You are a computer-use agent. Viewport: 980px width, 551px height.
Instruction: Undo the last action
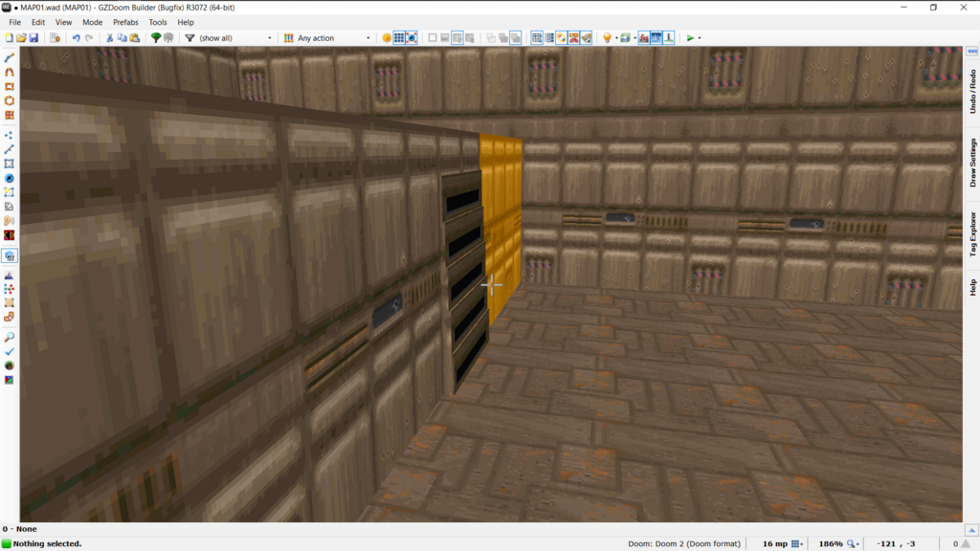tap(77, 38)
